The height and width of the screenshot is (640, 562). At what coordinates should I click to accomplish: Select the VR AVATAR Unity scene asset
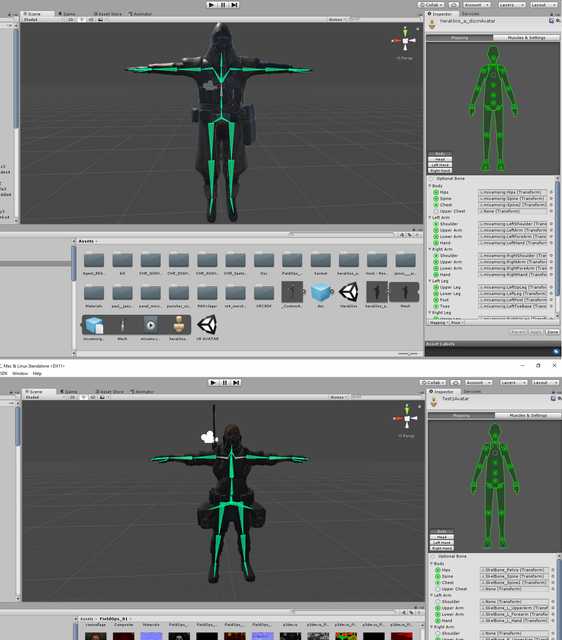pos(207,325)
